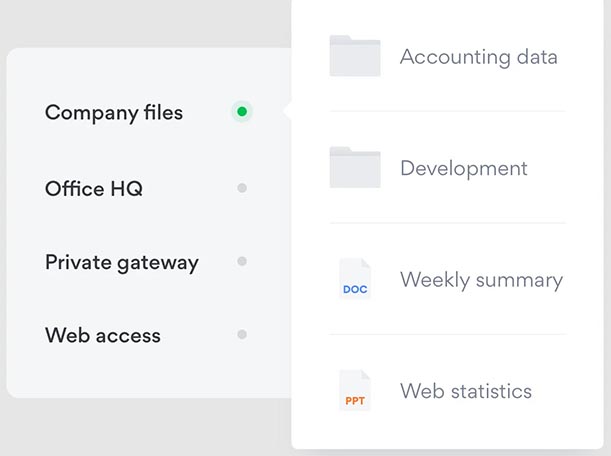Open the Accounting data label
611x456 pixels.
(478, 57)
